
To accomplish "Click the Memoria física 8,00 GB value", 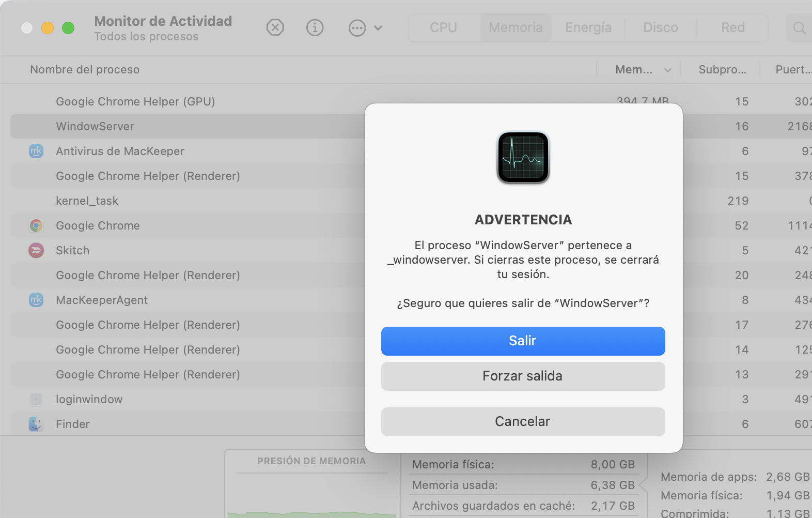I will (x=613, y=464).
